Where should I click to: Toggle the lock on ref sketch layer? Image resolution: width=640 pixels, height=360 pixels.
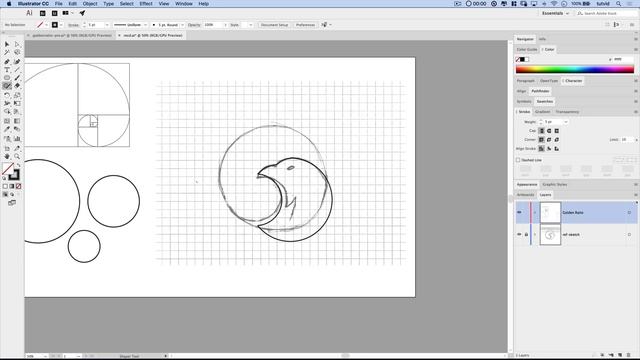point(526,235)
